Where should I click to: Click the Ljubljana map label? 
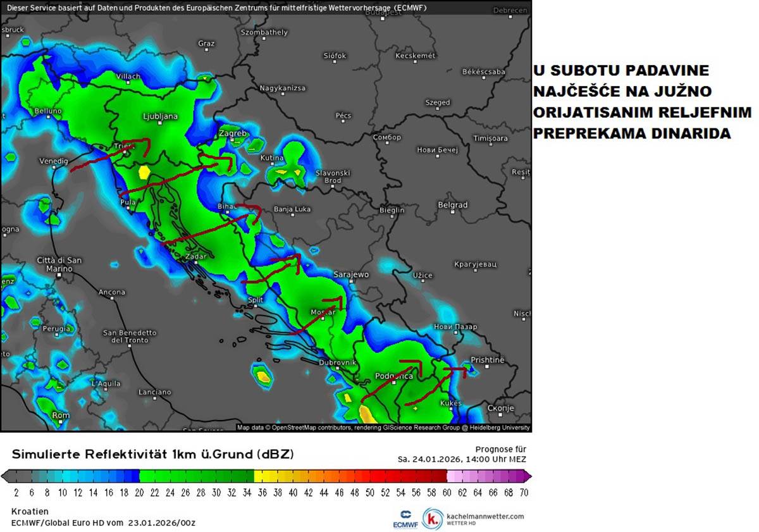tap(160, 116)
